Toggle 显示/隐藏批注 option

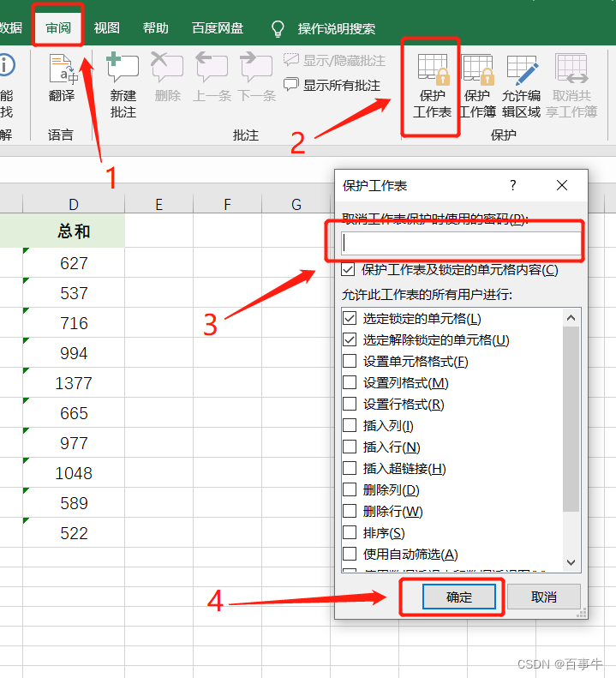(x=334, y=61)
